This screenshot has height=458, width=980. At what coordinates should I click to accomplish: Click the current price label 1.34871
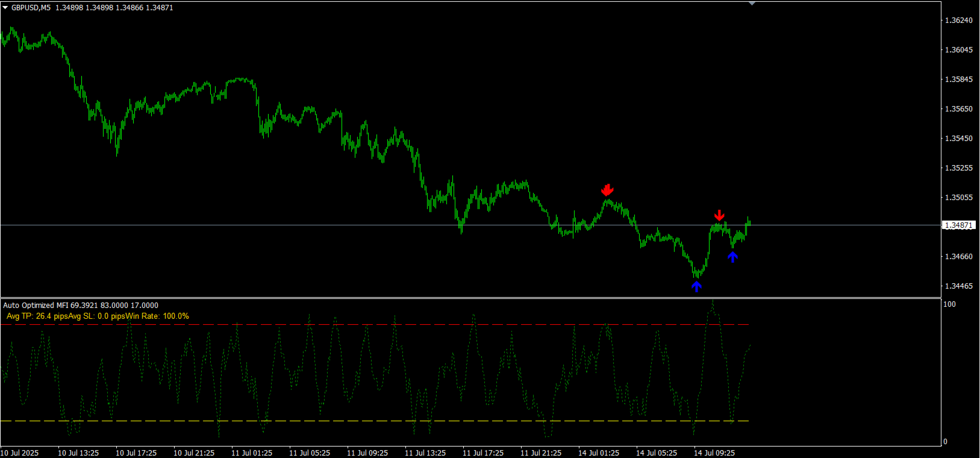[958, 225]
